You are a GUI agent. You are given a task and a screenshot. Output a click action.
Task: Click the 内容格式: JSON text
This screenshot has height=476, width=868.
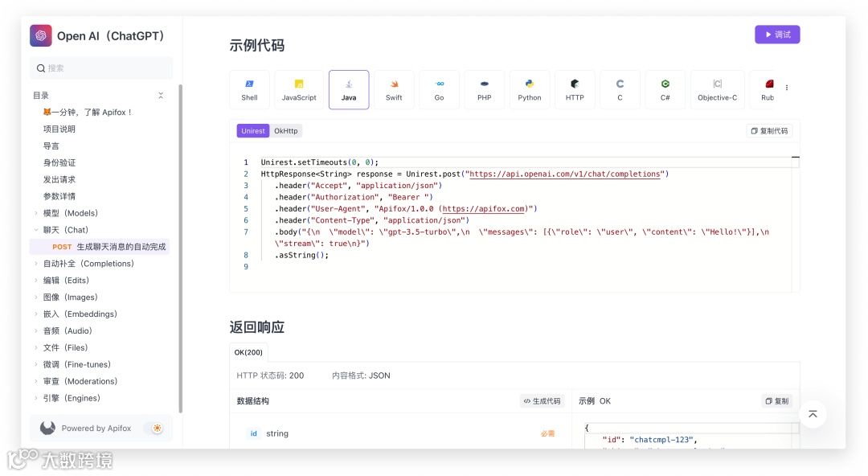[x=361, y=375]
